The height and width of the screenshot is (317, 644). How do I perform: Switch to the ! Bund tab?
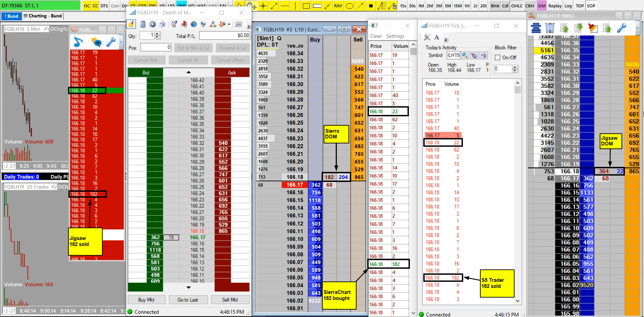[x=11, y=16]
